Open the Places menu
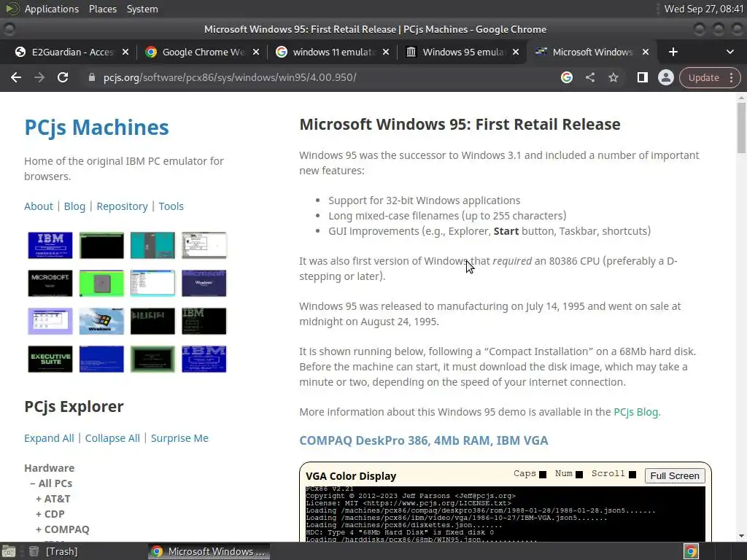Viewport: 747px width, 560px height. (102, 9)
